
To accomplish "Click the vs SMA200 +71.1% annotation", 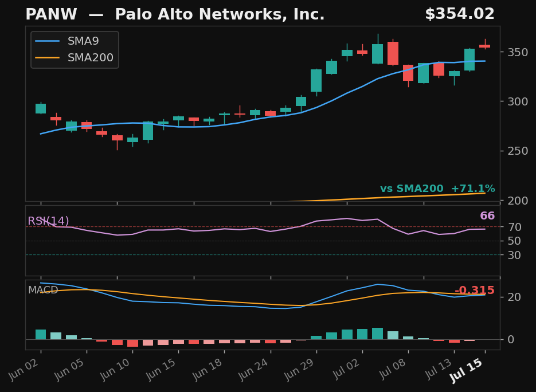I will coord(437,189).
